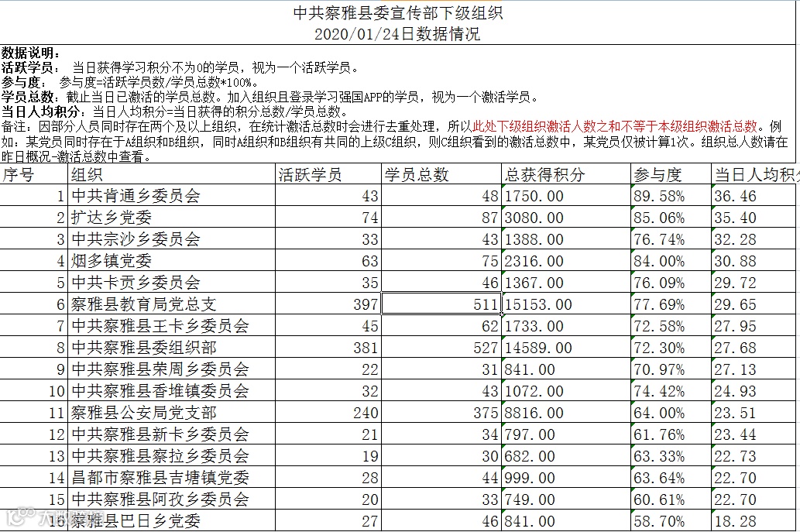Select the cell 中共察雅县香堆镇委员会

[171, 391]
